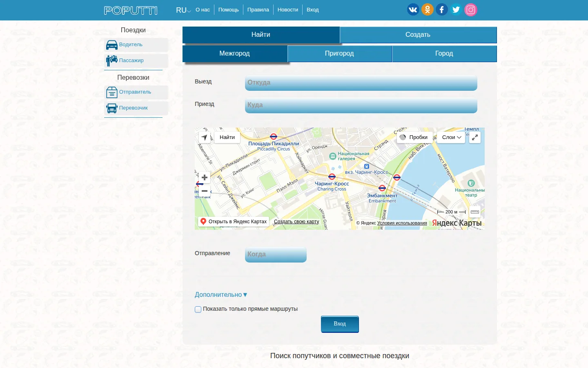Select the Межгород tab
588x368 pixels.
(x=235, y=54)
